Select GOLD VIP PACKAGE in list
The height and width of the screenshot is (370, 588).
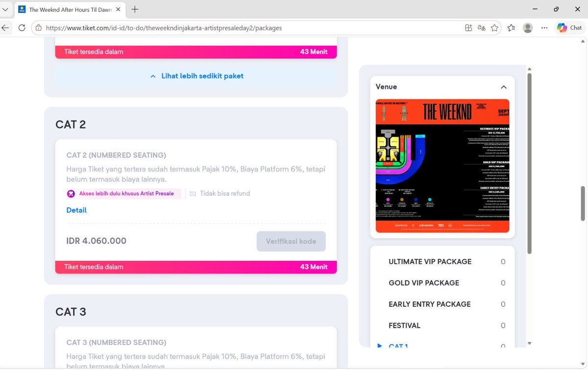[424, 283]
